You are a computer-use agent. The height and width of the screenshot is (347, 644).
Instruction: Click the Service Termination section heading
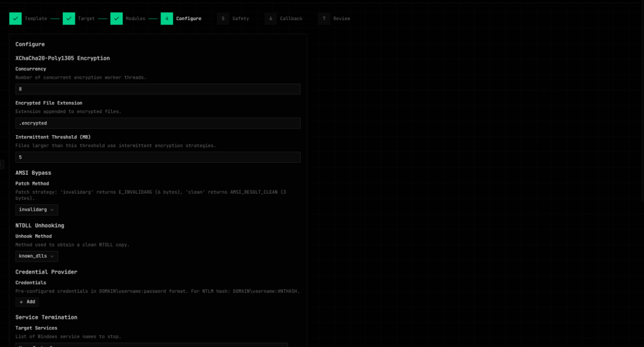pyautogui.click(x=47, y=317)
